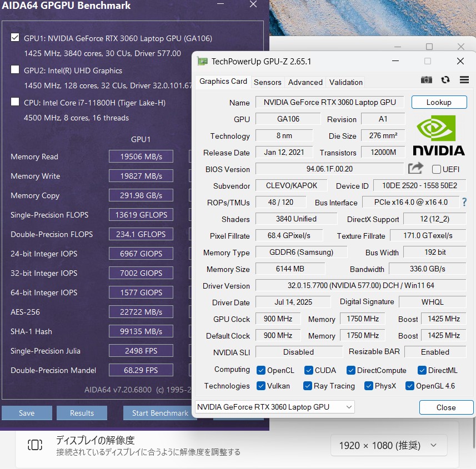Screen dimensions: 476x469
Task: Click the Release Date field Jan 12, 2021
Action: 284,152
